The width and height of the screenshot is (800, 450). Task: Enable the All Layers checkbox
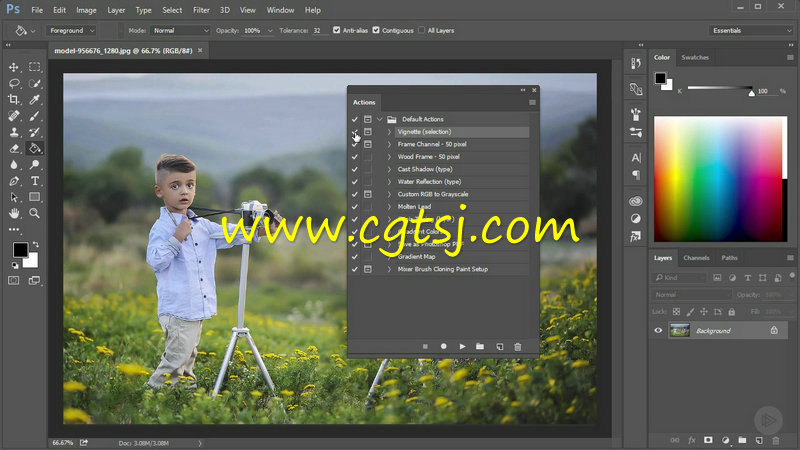click(421, 30)
